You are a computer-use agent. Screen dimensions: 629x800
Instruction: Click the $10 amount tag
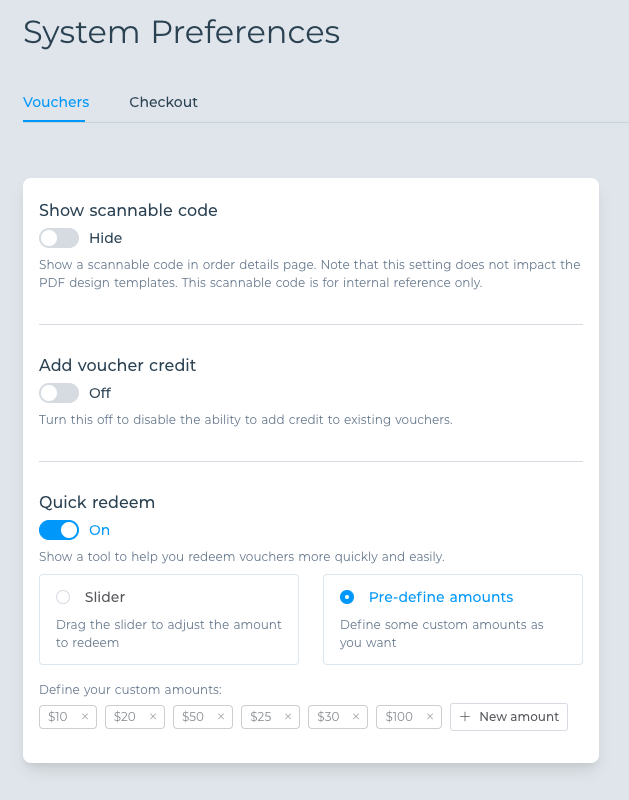(x=58, y=717)
